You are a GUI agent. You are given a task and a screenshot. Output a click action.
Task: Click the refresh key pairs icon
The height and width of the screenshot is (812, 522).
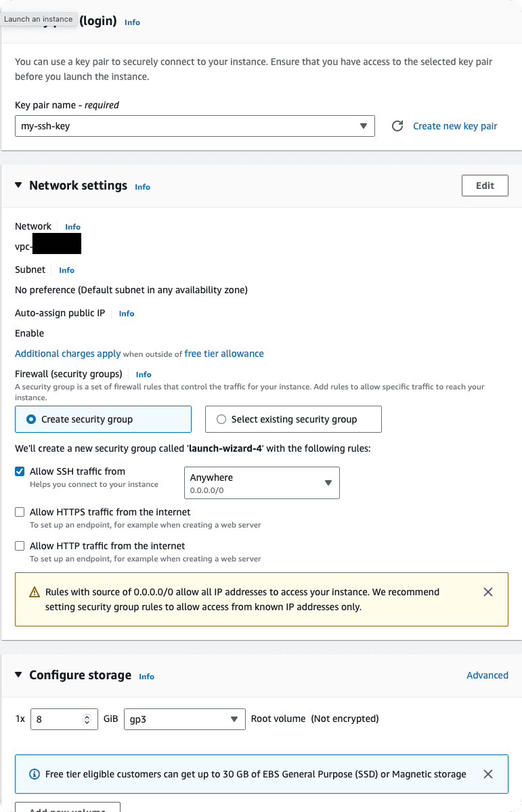[398, 126]
